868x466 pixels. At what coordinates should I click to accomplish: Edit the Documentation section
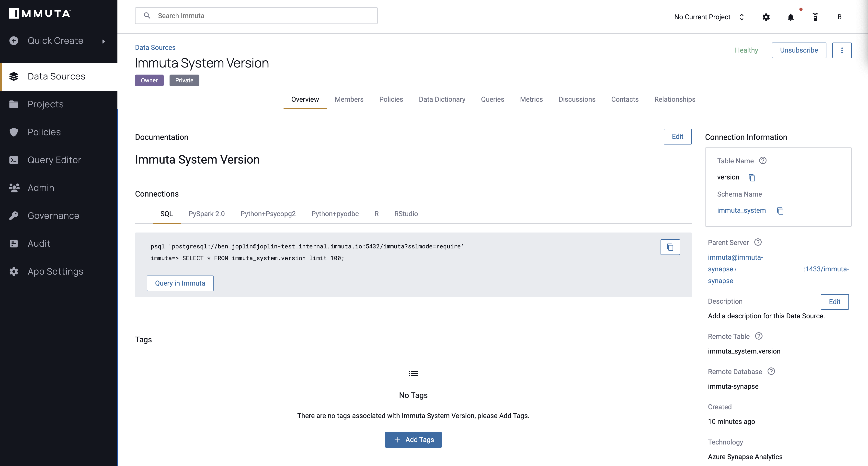(x=677, y=137)
